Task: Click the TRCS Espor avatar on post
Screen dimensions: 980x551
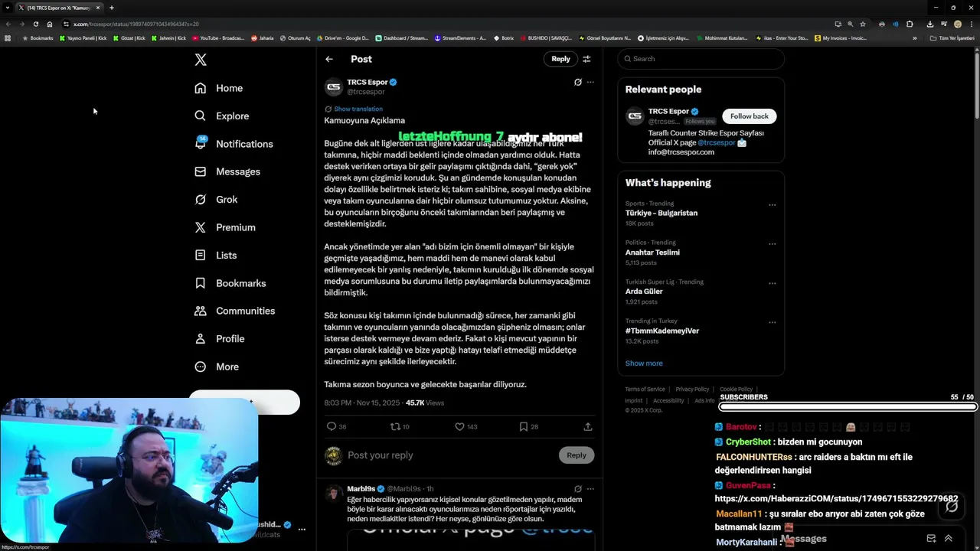Action: (333, 86)
